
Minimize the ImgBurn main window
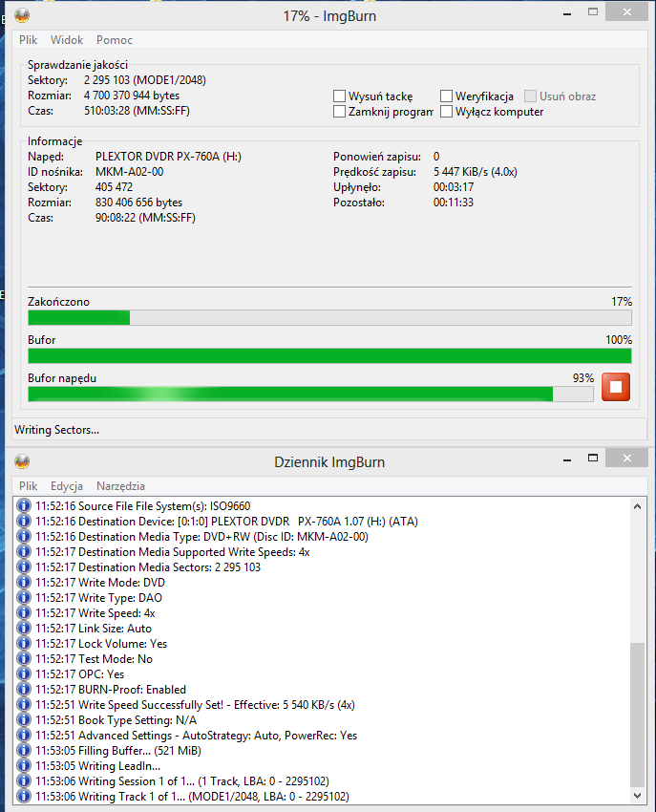pos(567,14)
